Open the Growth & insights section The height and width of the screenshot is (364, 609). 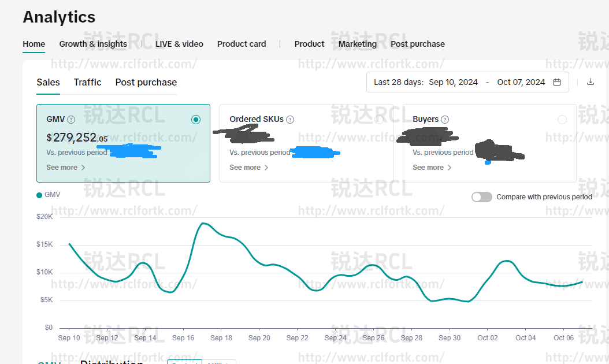click(93, 43)
